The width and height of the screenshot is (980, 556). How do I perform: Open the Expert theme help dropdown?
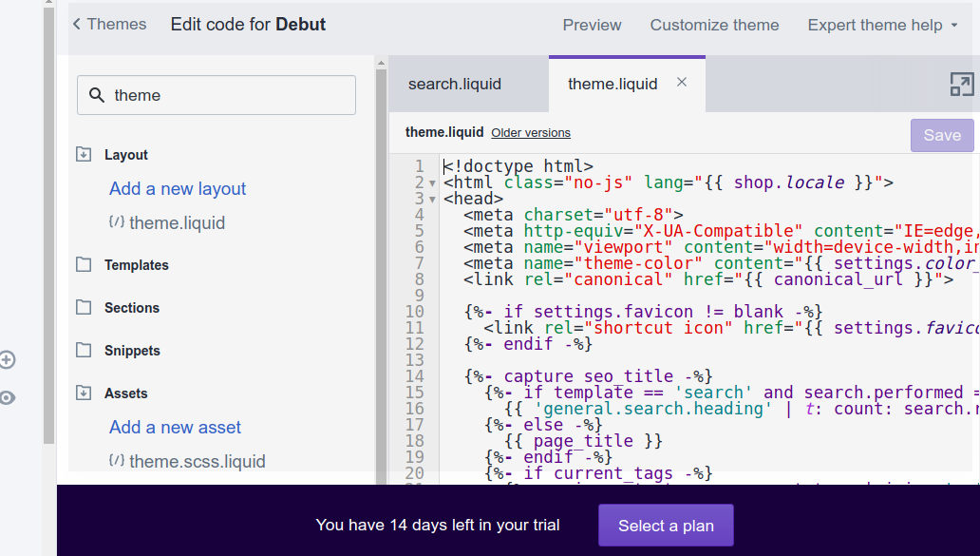(882, 25)
